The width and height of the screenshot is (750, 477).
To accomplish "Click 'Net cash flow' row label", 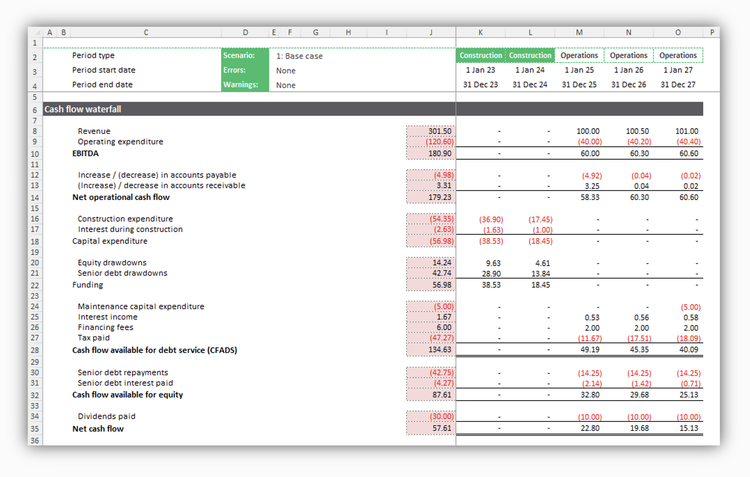I will coord(98,429).
